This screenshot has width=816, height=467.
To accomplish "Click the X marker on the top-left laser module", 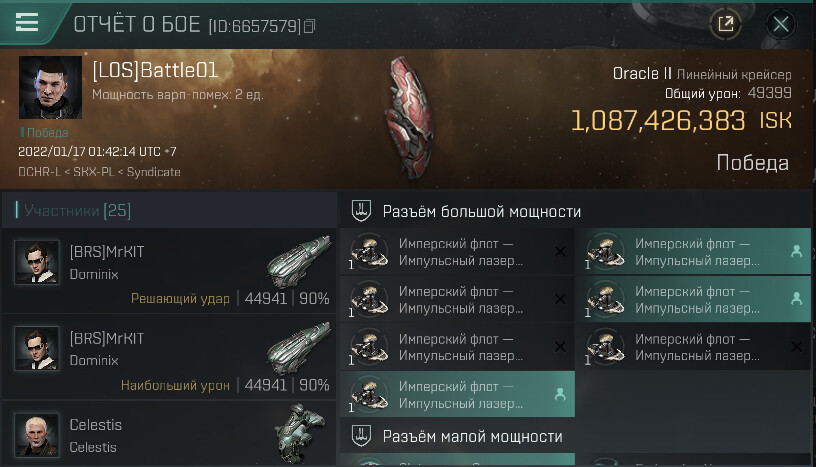I will [x=560, y=252].
